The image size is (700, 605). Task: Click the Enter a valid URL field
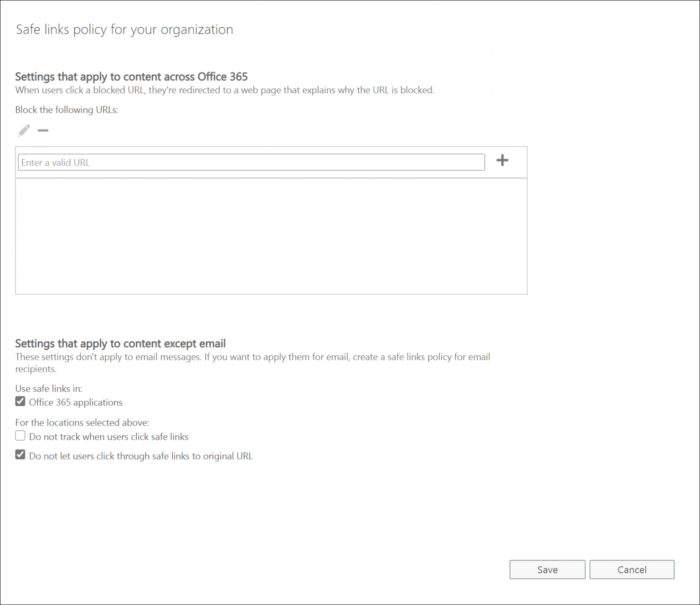tap(251, 162)
